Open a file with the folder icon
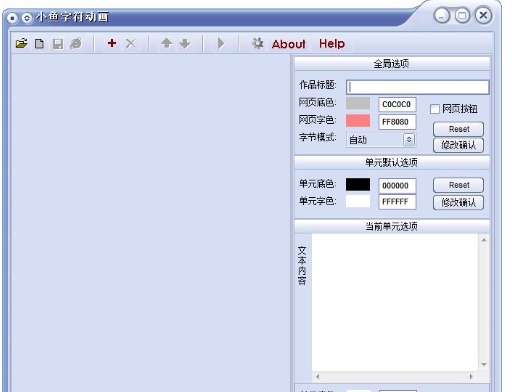Image resolution: width=512 pixels, height=392 pixels. pyautogui.click(x=22, y=44)
